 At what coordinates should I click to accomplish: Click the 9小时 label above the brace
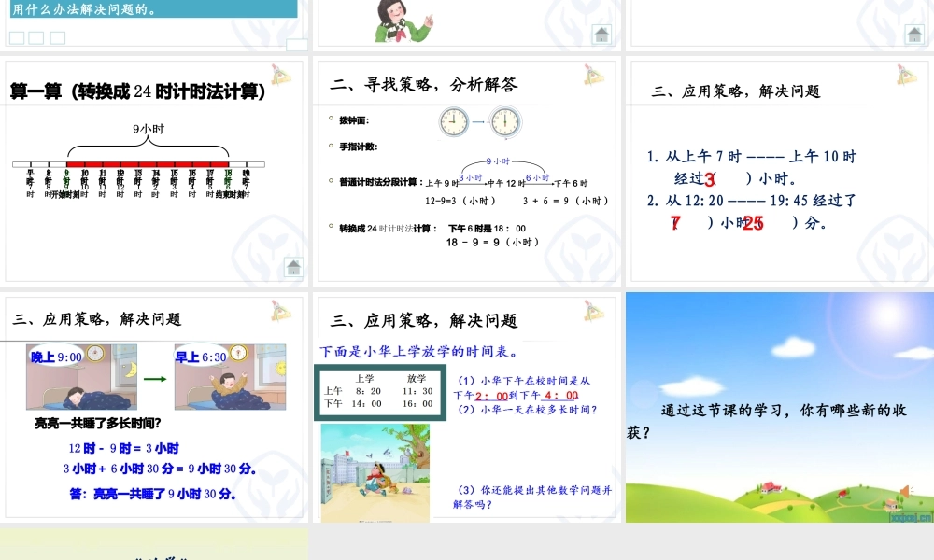coord(149,129)
